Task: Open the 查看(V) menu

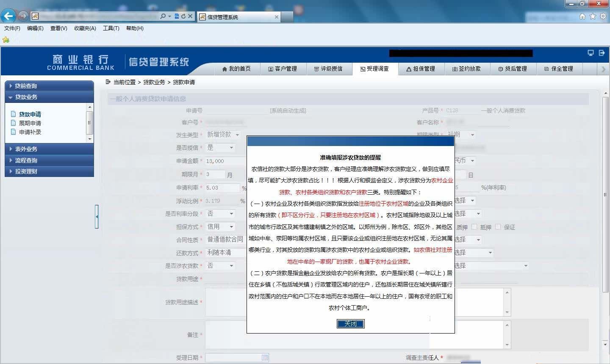Action: coord(58,28)
